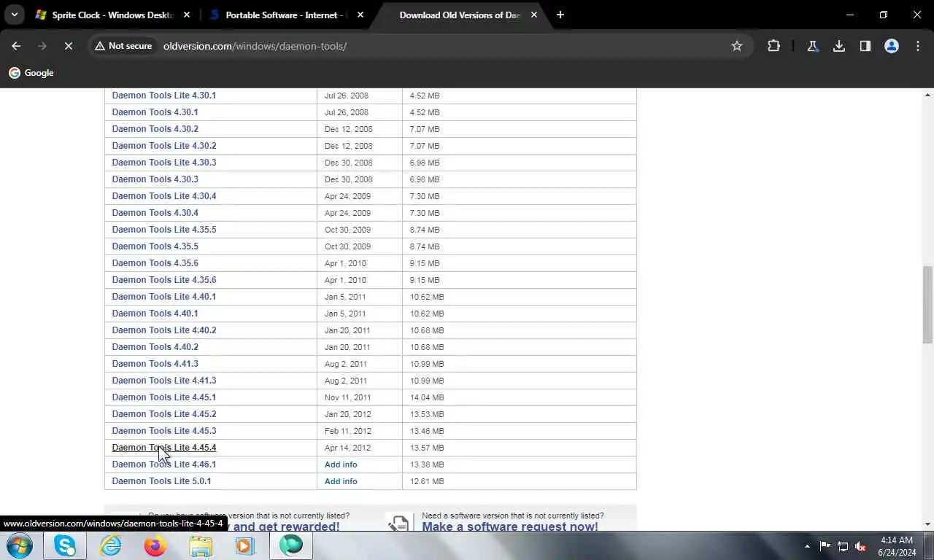Open Daemon Tools Lite 4.40.1 link
This screenshot has width=934, height=560.
pyautogui.click(x=164, y=297)
